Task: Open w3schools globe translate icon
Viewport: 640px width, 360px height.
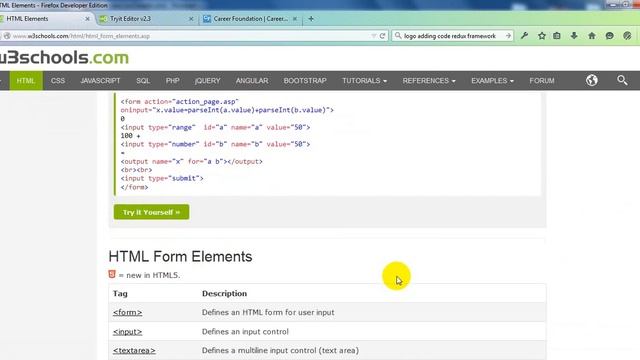Action: tap(592, 80)
